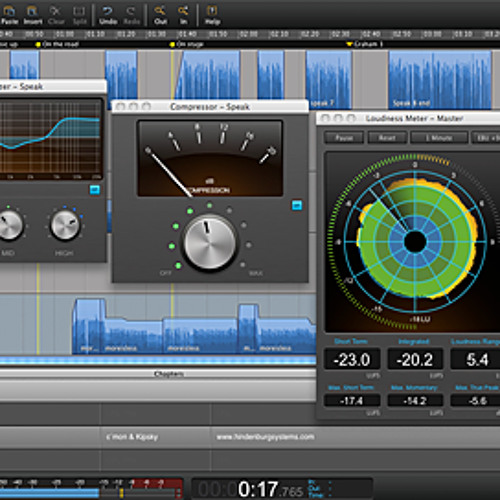500x500 pixels.
Task: Click the Compressor VU meter display
Action: tap(210, 158)
